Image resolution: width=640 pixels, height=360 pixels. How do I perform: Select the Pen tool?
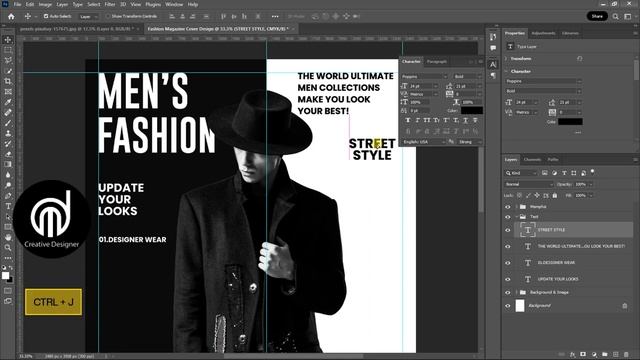coord(8,196)
